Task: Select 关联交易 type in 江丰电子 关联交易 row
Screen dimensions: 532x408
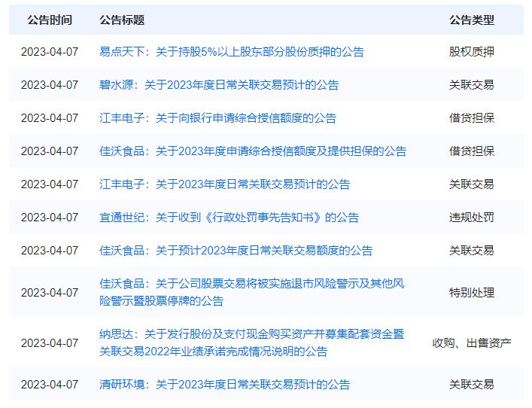Action: tap(472, 184)
